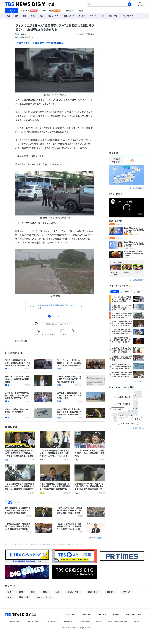Select the ニュース main tab
149x644 pixels.
click(x=11, y=11)
